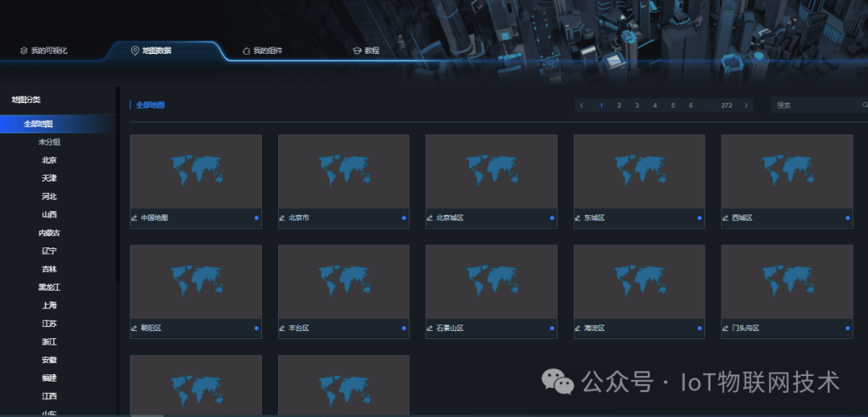Click the 全部地图 section heading
Viewport: 868px width, 417px height.
[150, 105]
